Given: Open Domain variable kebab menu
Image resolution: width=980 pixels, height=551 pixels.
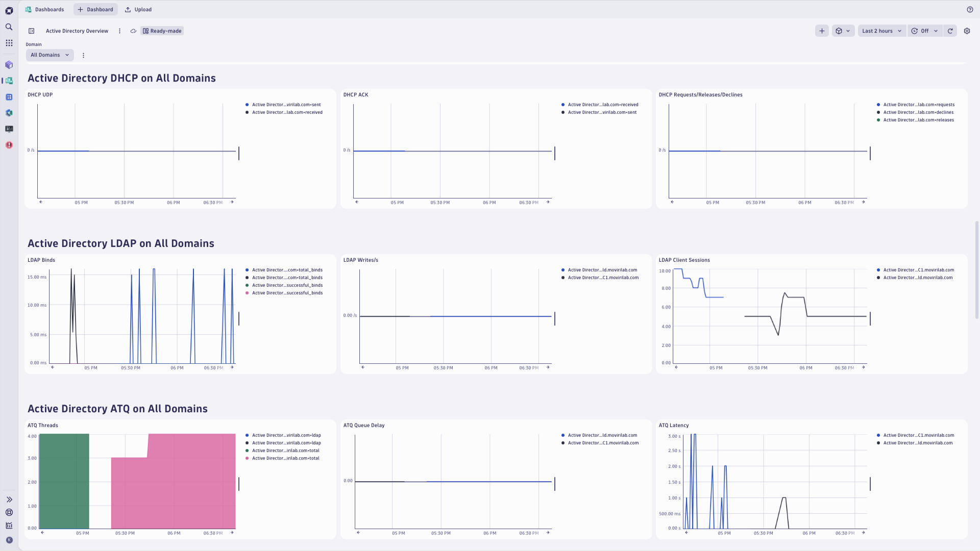Looking at the screenshot, I should click(83, 55).
